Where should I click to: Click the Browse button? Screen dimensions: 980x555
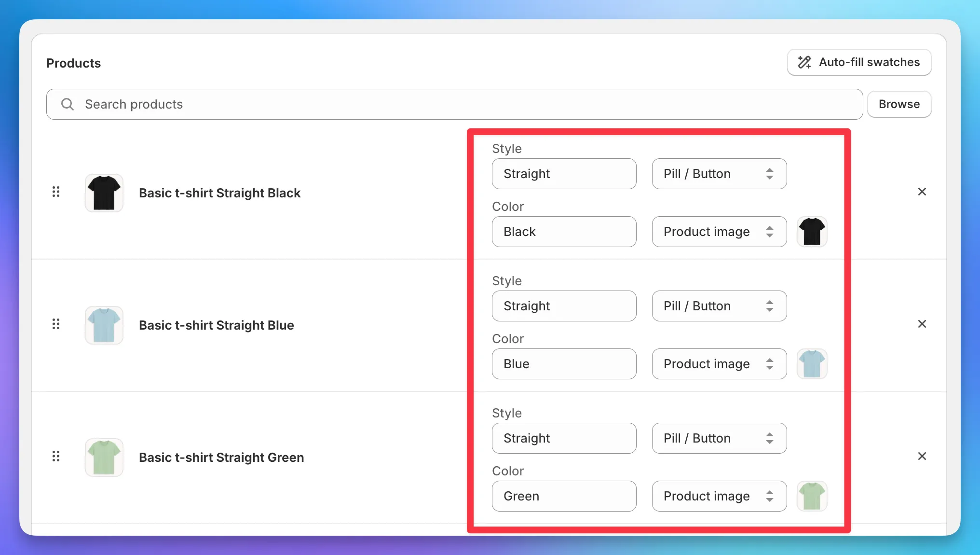(x=899, y=104)
